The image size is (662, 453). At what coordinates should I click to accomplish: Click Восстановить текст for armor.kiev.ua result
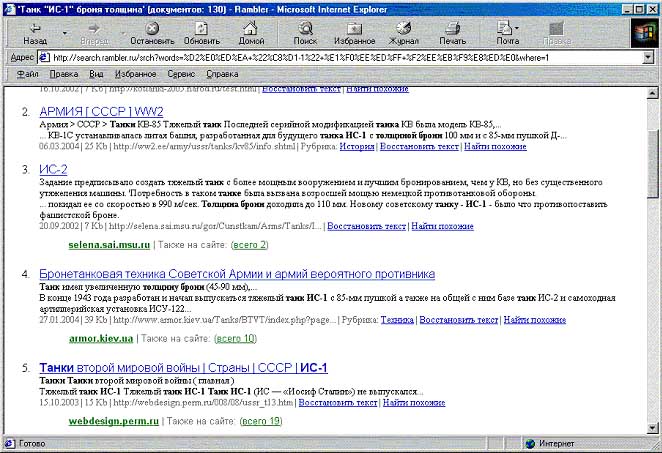tap(459, 320)
